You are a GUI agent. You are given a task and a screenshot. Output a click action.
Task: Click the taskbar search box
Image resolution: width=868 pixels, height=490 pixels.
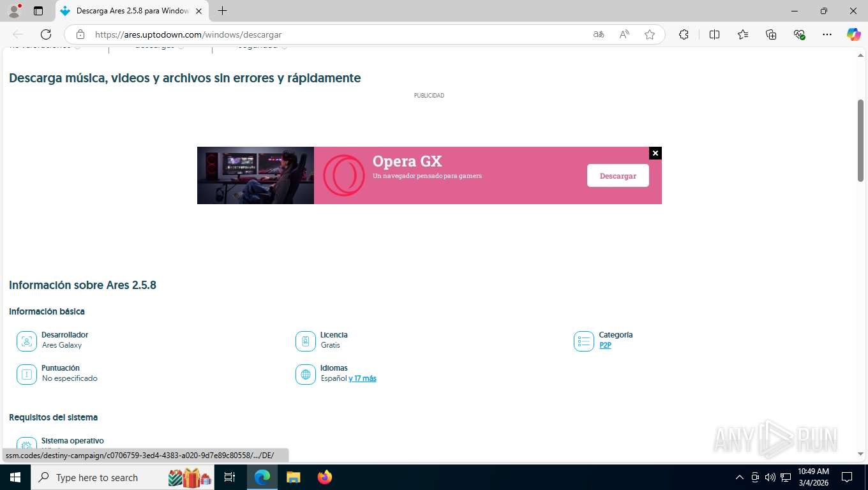tap(123, 477)
